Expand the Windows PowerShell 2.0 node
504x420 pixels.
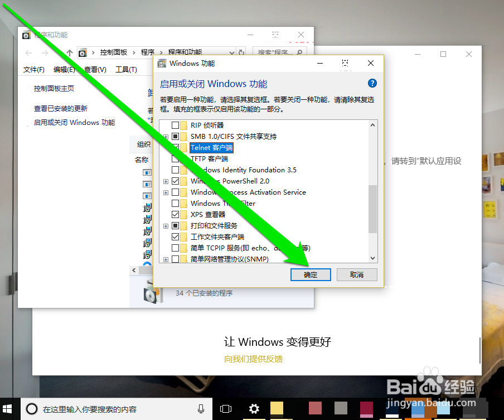(x=165, y=181)
